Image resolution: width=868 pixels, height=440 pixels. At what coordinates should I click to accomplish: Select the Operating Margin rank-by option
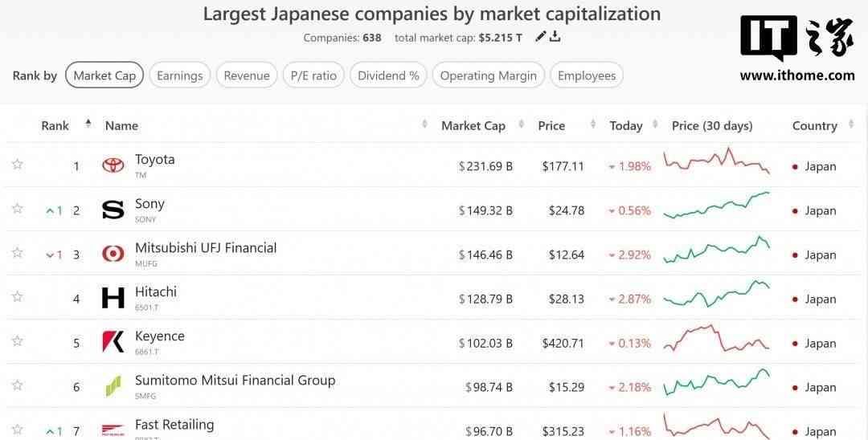(x=488, y=75)
